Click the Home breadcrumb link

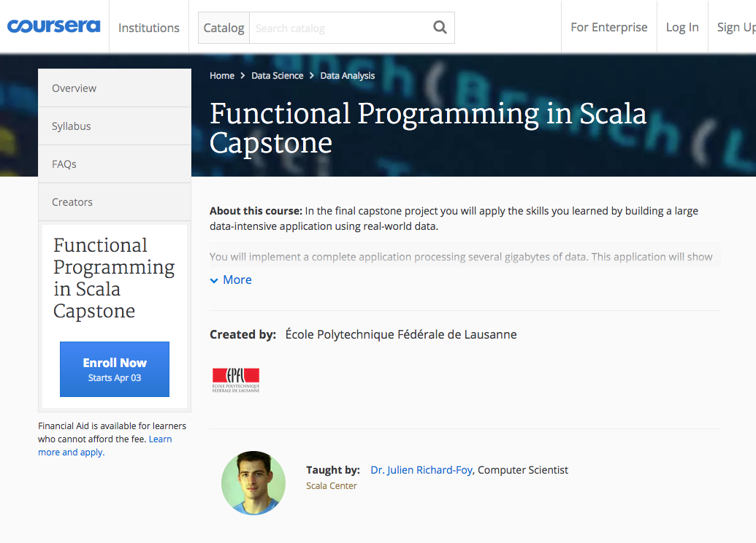222,75
